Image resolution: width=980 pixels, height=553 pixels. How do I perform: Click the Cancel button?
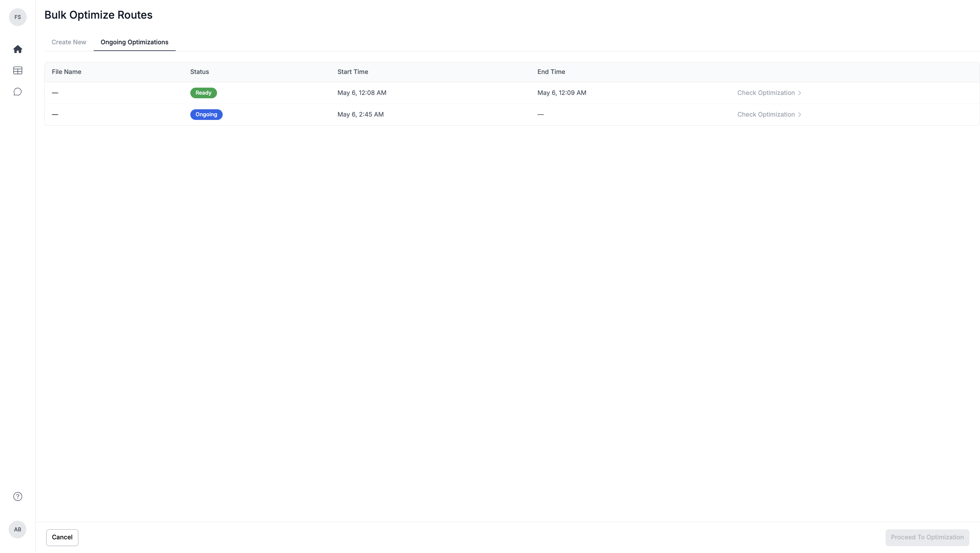point(62,537)
